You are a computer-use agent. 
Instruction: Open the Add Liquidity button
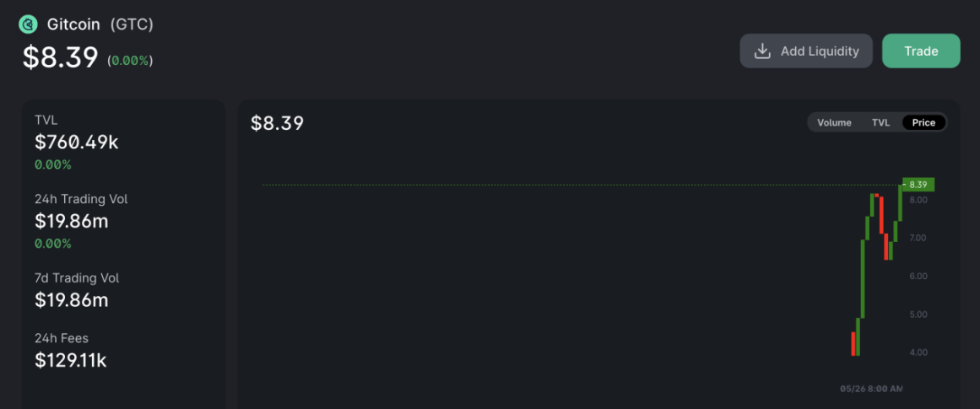click(805, 51)
